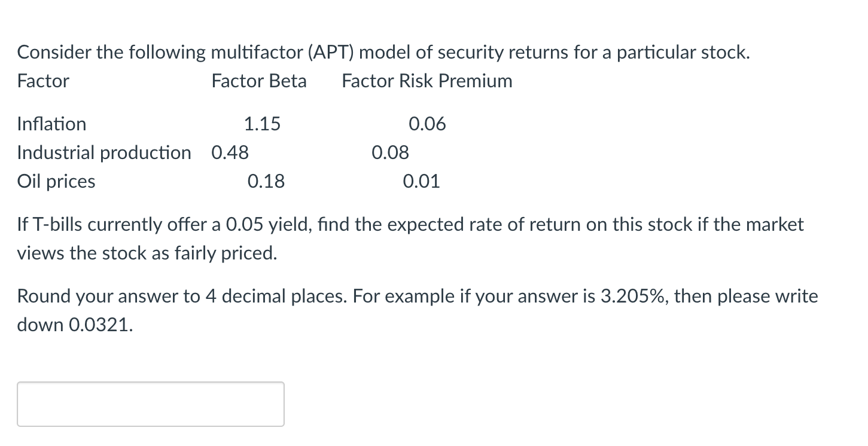868x446 pixels.
Task: Select the "Factor Beta" column header
Action: coord(258,81)
